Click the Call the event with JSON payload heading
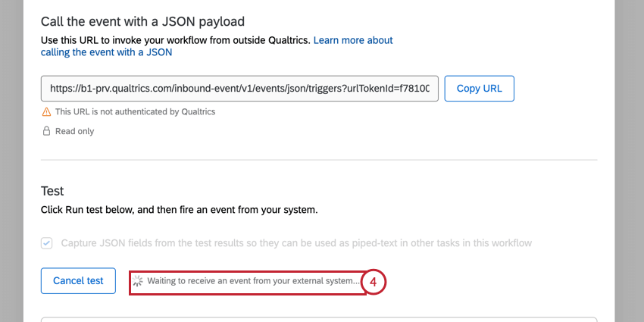 click(142, 21)
